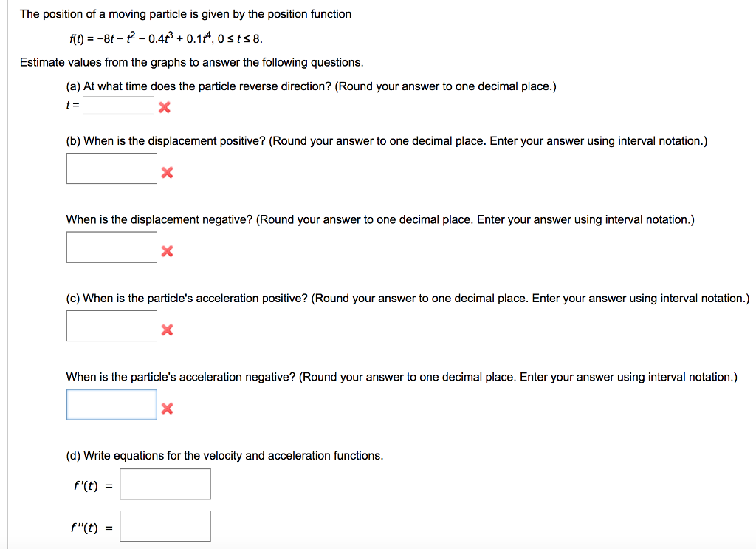Click the incorrect-answer X icon in part (a)
The width and height of the screenshot is (756, 549).
[x=164, y=107]
